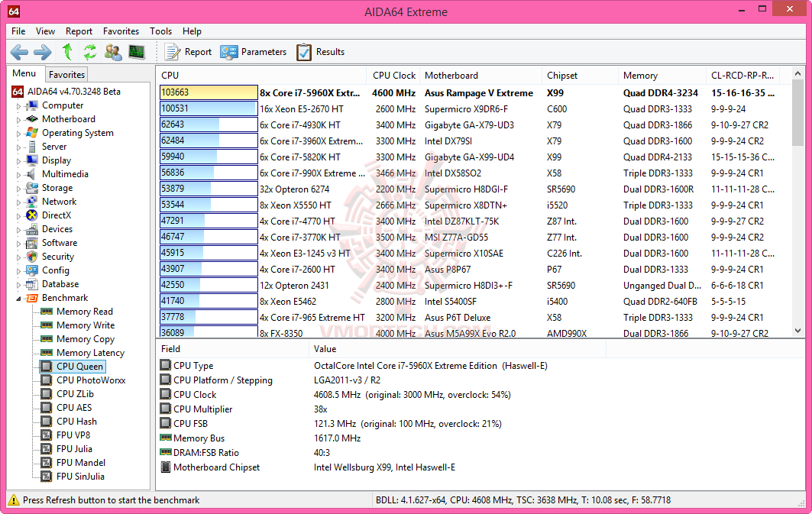Switch to the Menu tab
Viewport: 812px width, 514px height.
24,73
